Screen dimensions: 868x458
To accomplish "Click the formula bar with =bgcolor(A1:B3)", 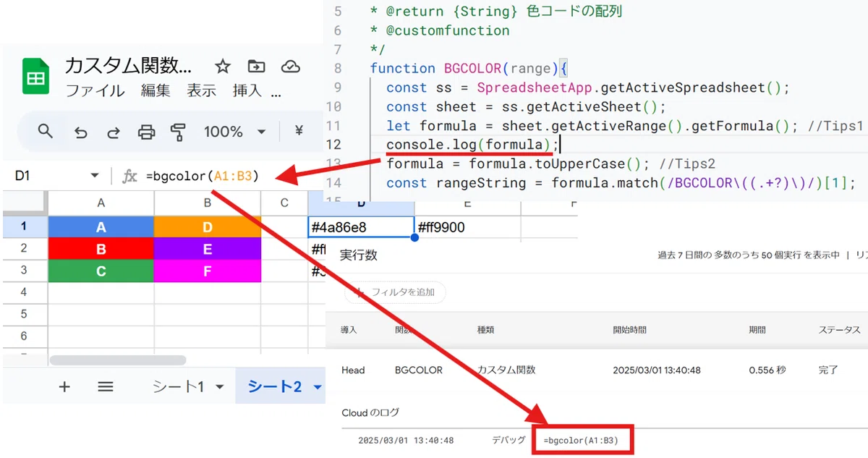I will coord(203,176).
